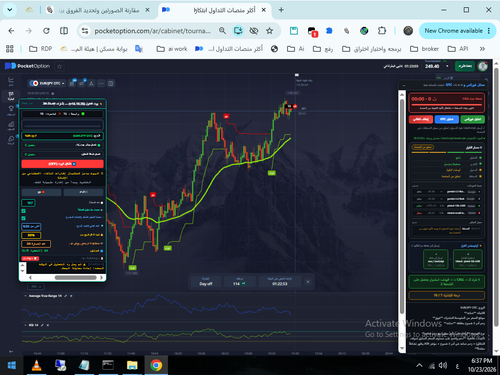Launch VLC from the taskbar
Screen dimensions: 500x375
tap(36, 366)
